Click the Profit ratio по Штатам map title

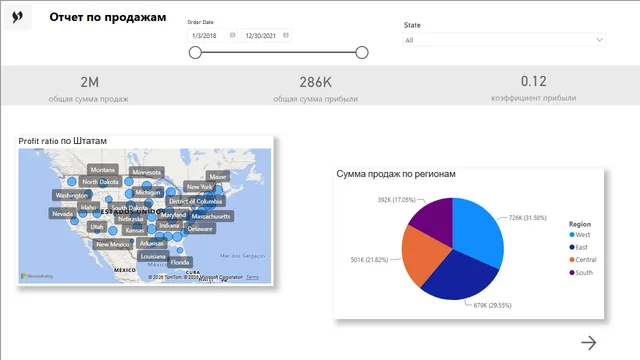tap(62, 141)
